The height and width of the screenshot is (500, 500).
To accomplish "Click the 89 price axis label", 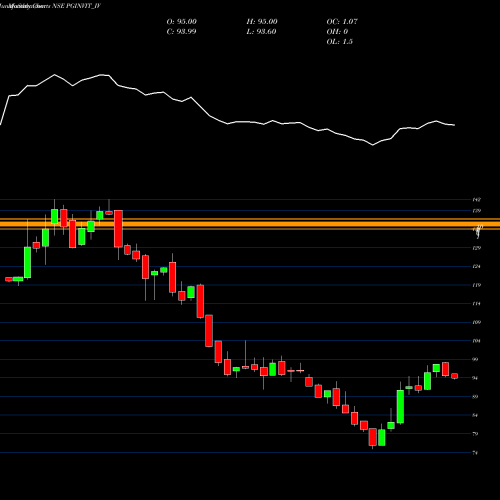I will point(475,397).
